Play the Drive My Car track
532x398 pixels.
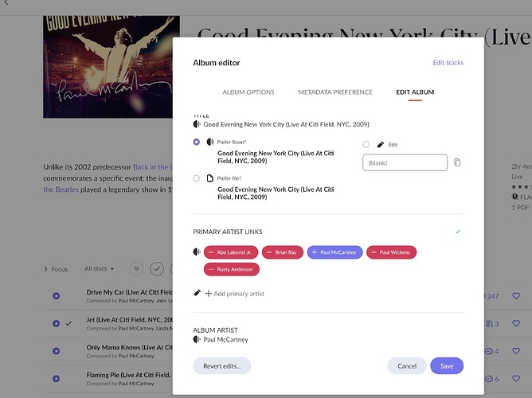tap(56, 296)
